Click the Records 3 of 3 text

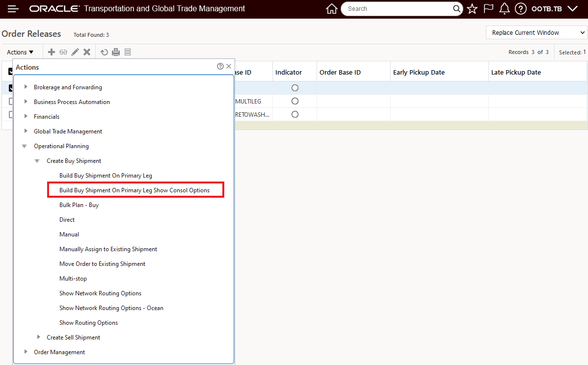pyautogui.click(x=529, y=52)
